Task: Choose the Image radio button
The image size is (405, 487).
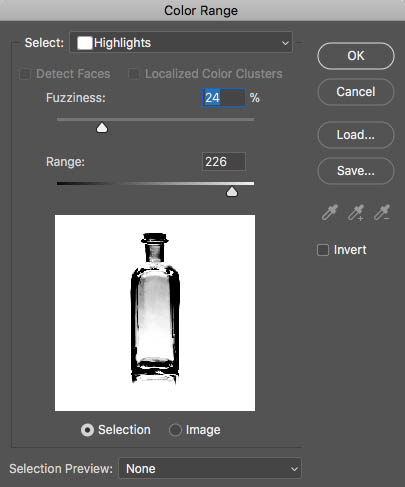Action: (175, 430)
